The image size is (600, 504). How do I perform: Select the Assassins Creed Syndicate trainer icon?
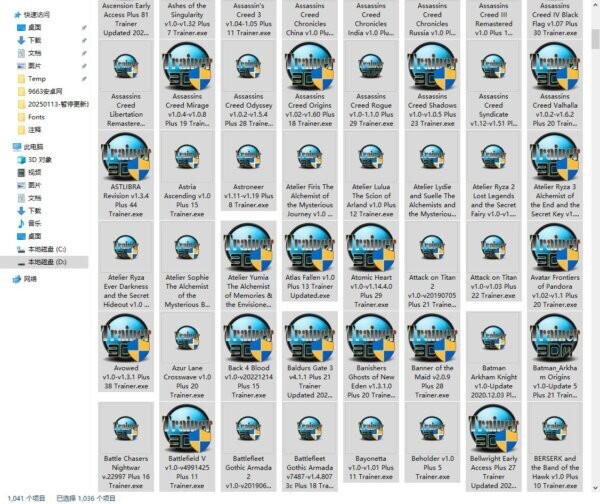(x=493, y=67)
